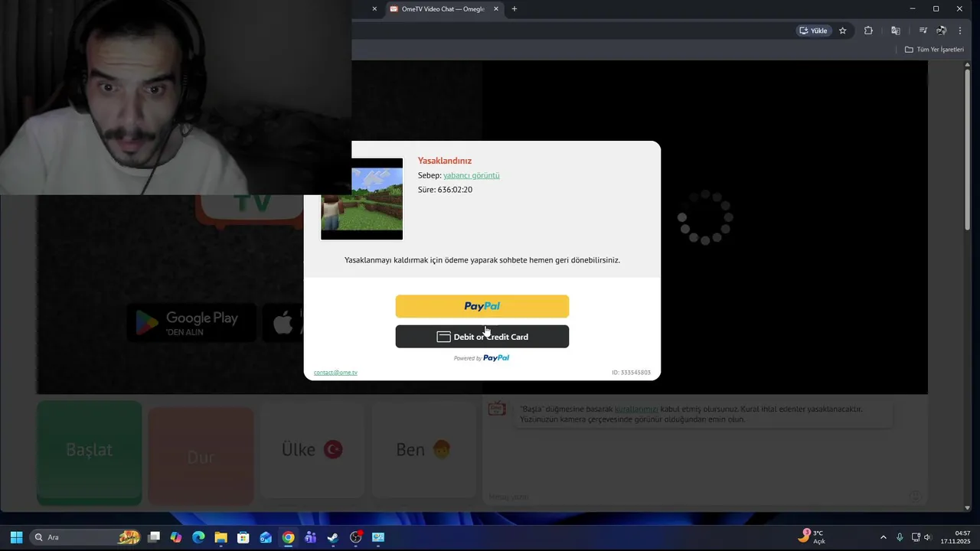980x551 pixels.
Task: Open Microsoft Edge from the taskbar
Action: pos(198,537)
